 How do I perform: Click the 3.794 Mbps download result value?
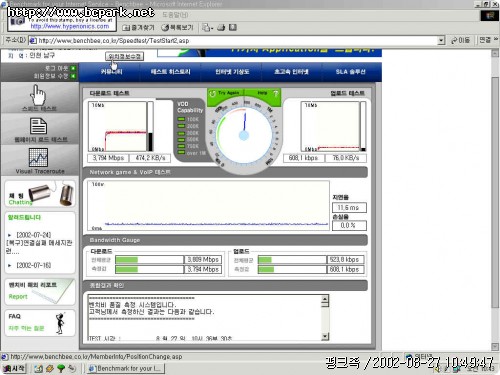coord(108,158)
